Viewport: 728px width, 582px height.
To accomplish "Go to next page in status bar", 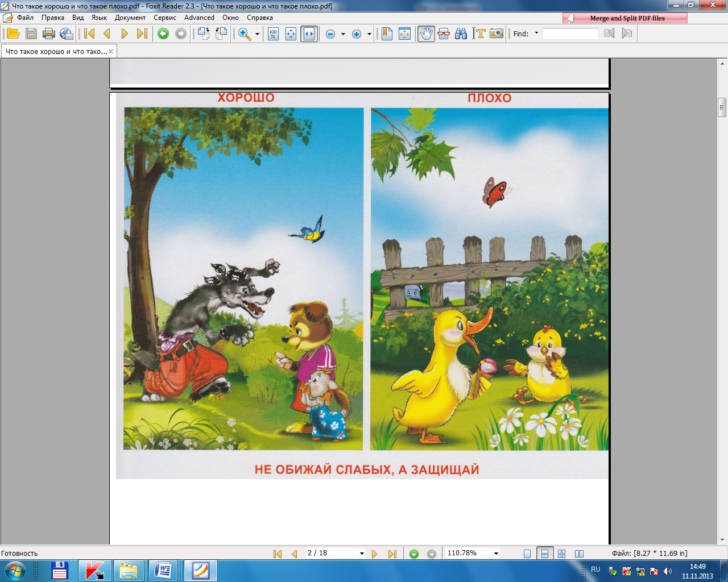I will point(374,554).
